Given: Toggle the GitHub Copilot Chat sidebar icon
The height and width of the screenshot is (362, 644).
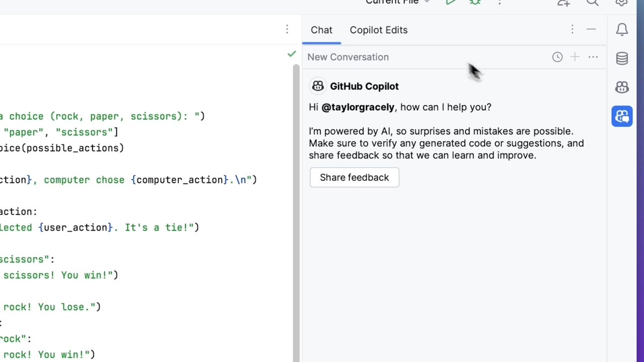Looking at the screenshot, I should 622,116.
